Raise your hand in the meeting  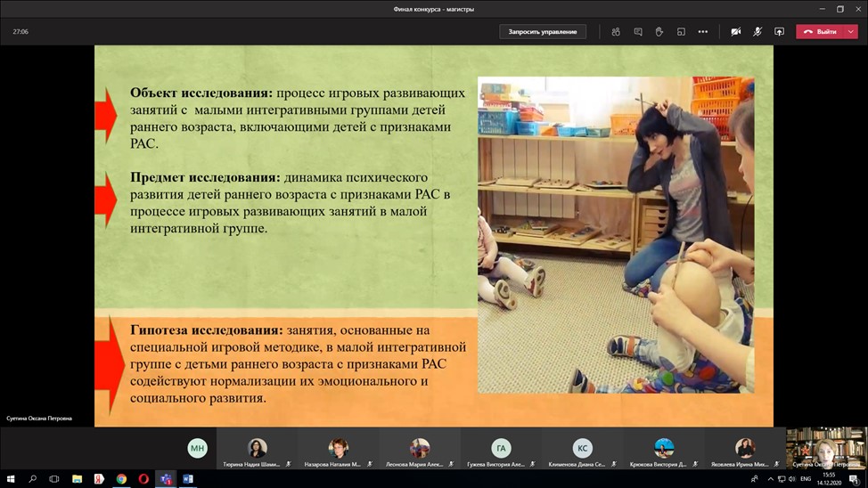[x=659, y=31]
